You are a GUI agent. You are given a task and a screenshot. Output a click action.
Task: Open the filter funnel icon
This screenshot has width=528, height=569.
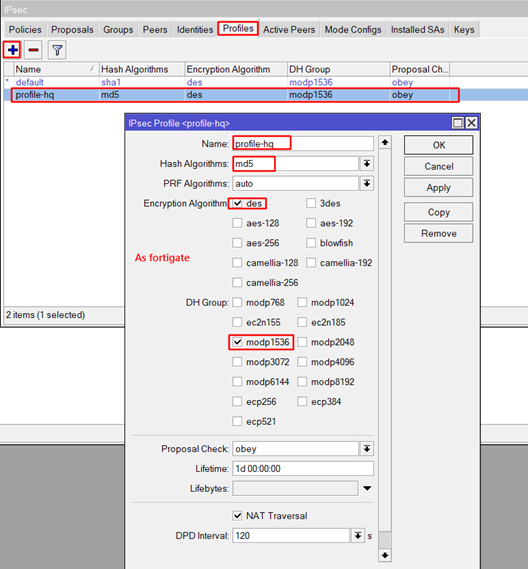tap(57, 50)
